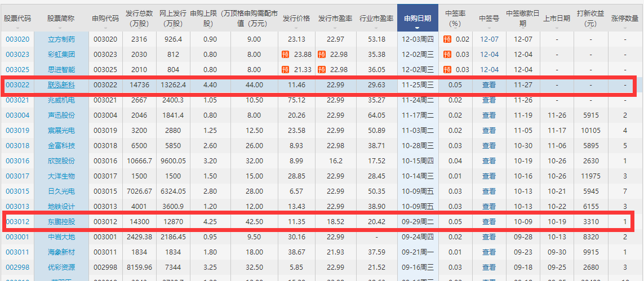Screen dimensions: 644x281
Task: Sort by 发行总数(万股) column
Action: (139, 19)
